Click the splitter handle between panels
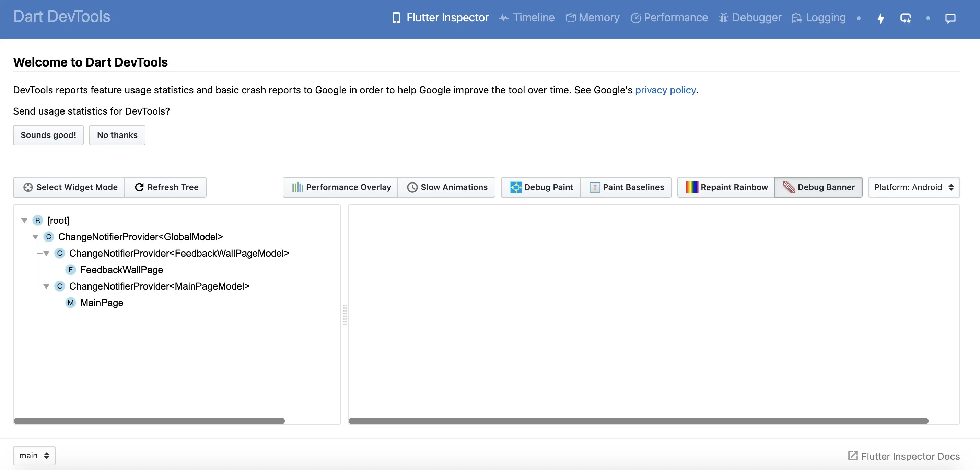Image resolution: width=980 pixels, height=470 pixels. pyautogui.click(x=345, y=315)
